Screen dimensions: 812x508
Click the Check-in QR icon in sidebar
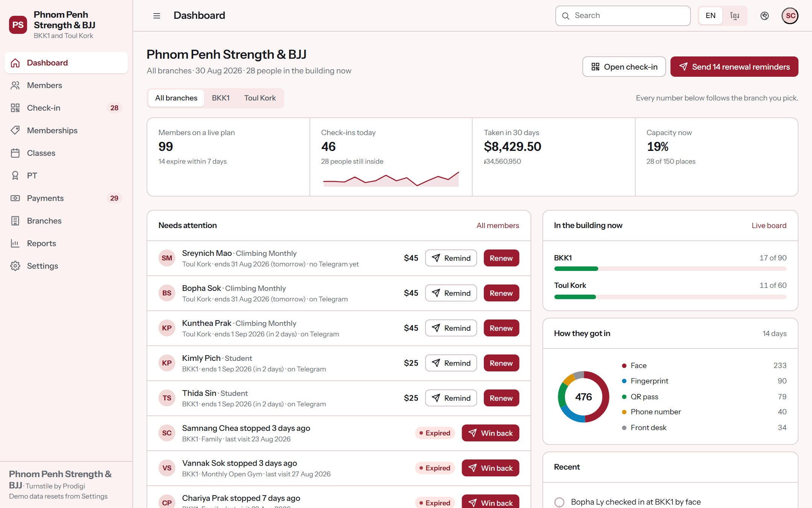point(15,108)
